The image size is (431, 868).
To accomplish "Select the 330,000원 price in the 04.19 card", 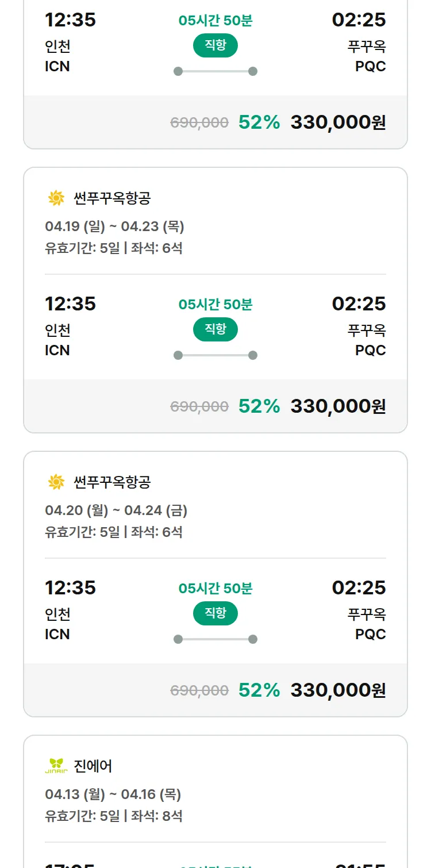I will [338, 406].
